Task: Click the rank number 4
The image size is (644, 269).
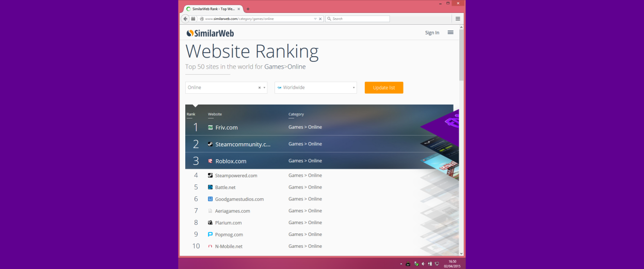Action: [196, 175]
